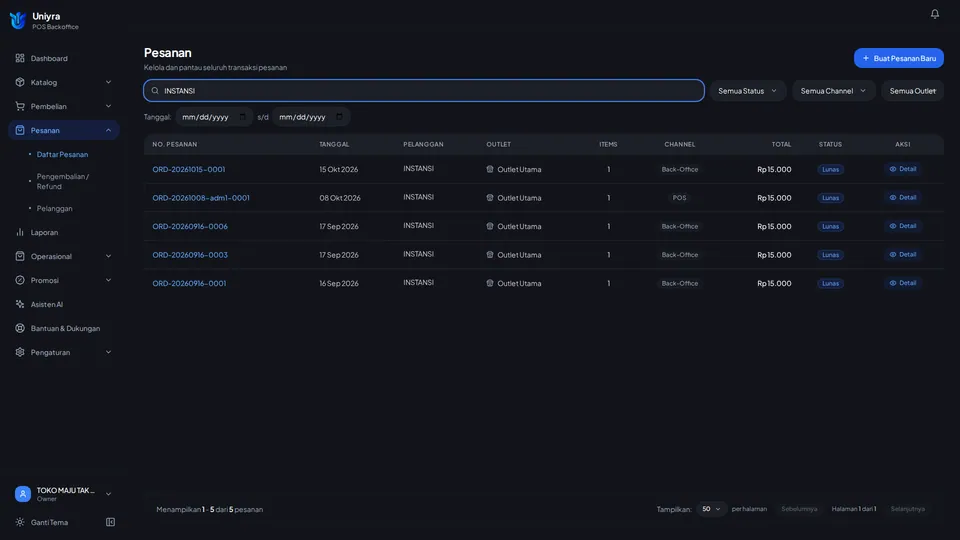The image size is (960, 540).
Task: Click Lunas status badge of ORD-20261015-0001
Action: point(830,170)
